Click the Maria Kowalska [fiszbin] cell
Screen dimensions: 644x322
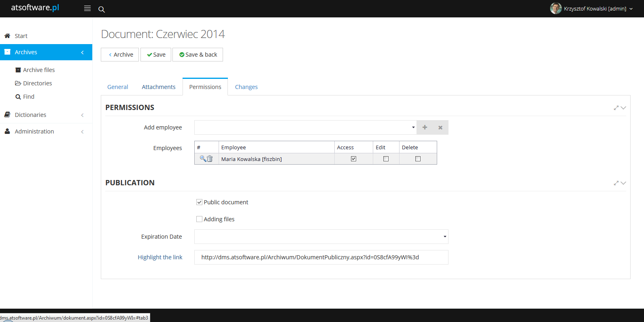click(x=276, y=159)
